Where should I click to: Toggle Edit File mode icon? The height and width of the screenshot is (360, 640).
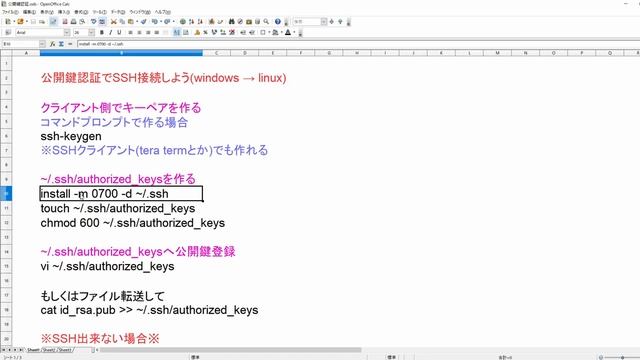click(53, 22)
